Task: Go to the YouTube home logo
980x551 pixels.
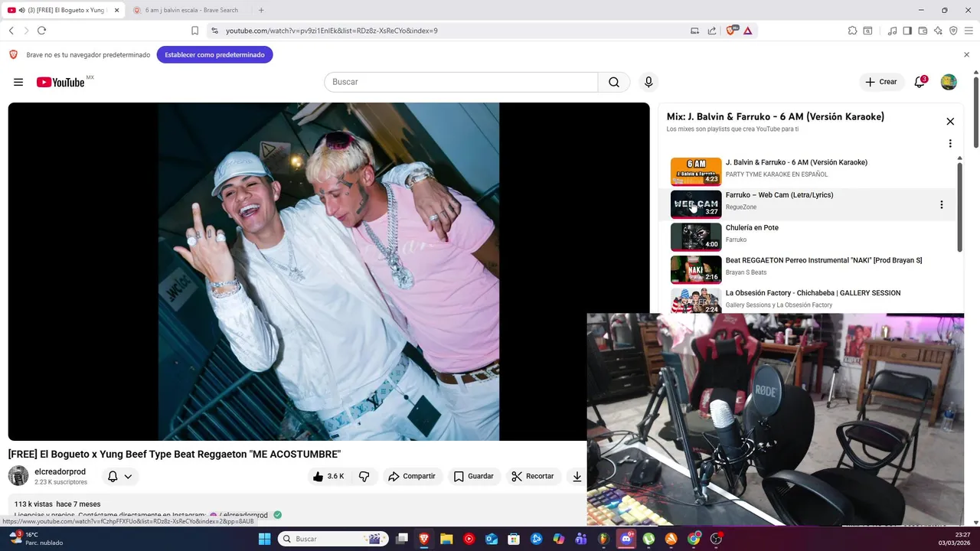Action: pos(60,82)
